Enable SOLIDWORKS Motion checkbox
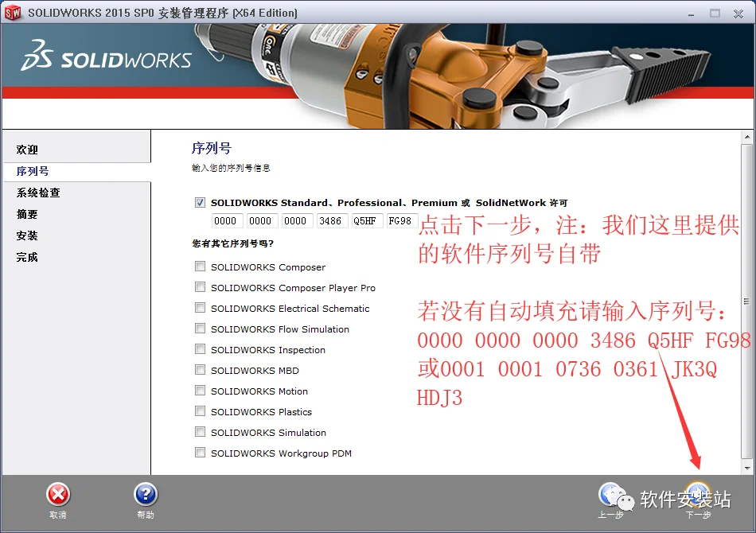This screenshot has width=756, height=533. (200, 391)
